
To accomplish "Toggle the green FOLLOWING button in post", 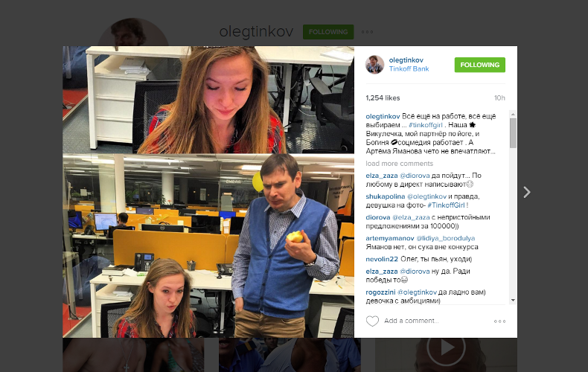I will tap(479, 65).
